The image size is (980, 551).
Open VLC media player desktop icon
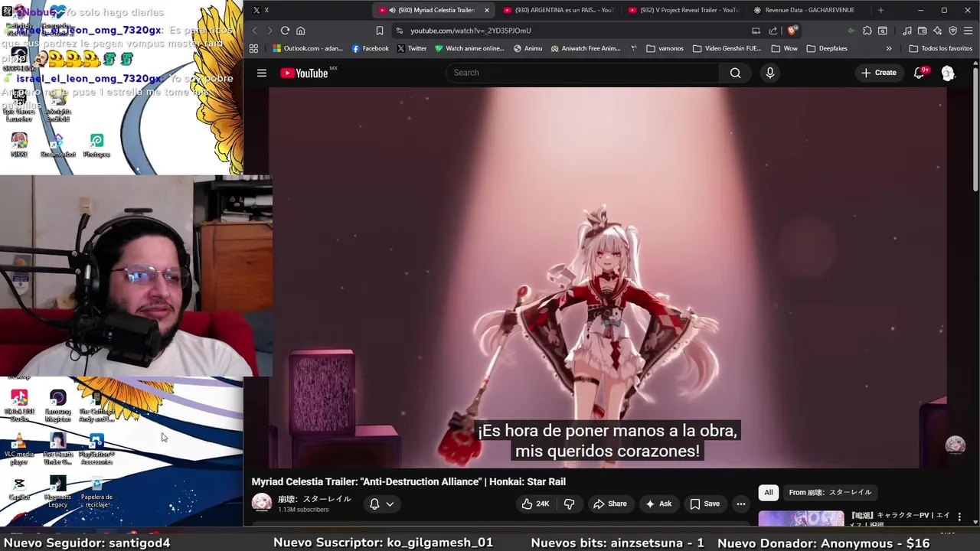19,449
